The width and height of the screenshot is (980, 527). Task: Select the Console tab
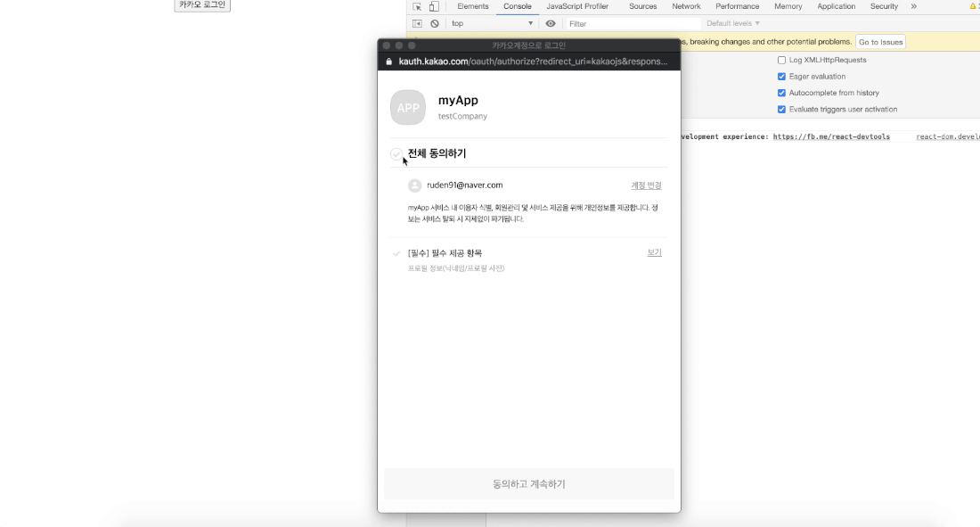click(x=518, y=6)
